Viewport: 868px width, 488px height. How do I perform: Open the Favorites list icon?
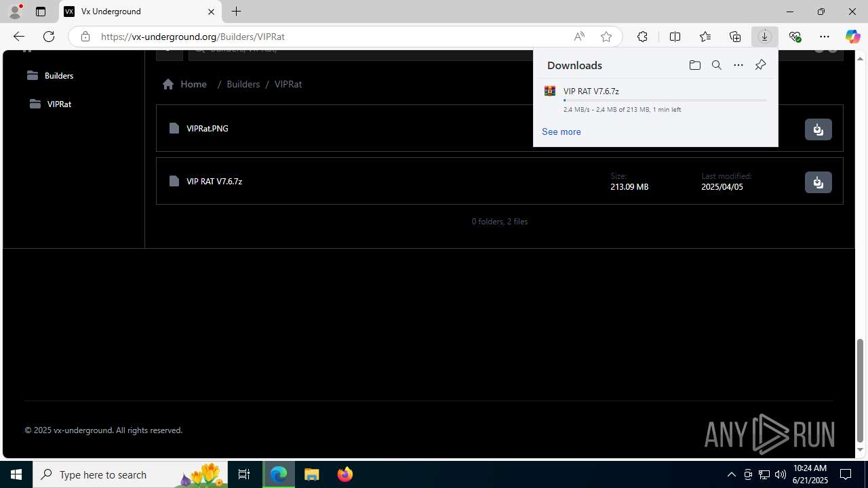click(705, 37)
